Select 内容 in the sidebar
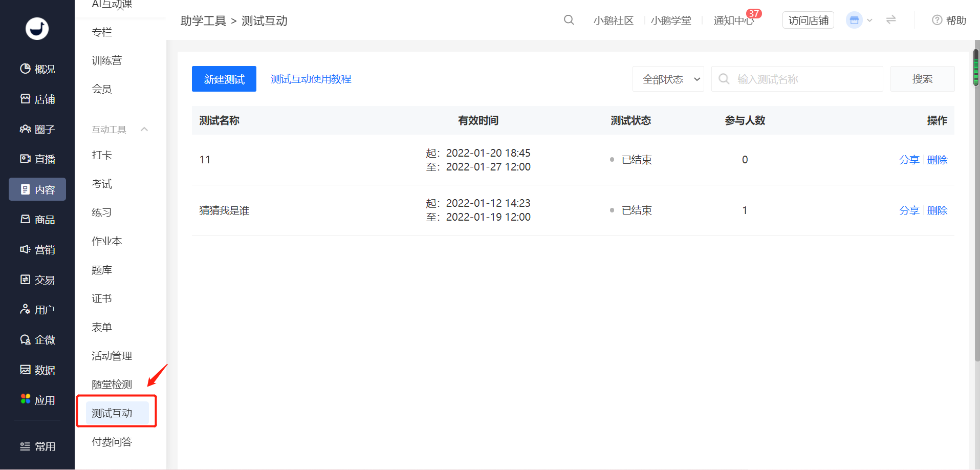 [37, 189]
